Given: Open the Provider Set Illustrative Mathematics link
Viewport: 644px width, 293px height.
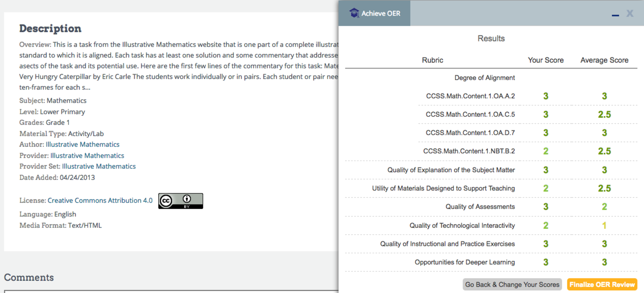Looking at the screenshot, I should 99,166.
